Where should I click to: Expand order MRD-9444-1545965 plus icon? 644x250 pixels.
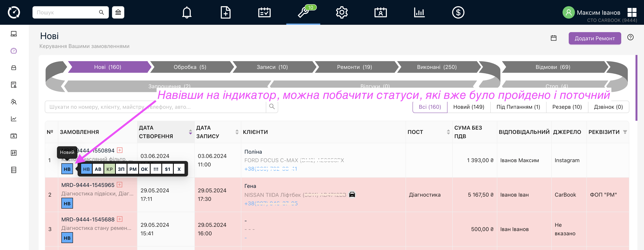[x=119, y=185]
